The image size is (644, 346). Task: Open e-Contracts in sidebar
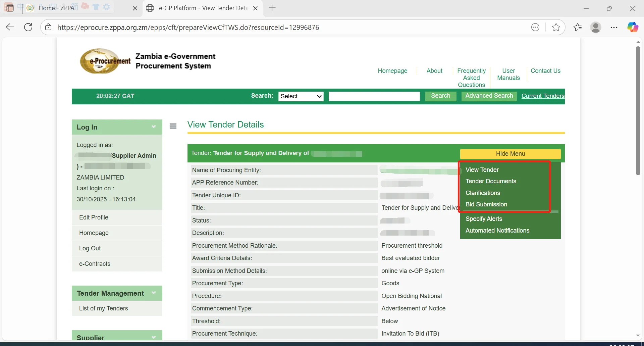tap(117, 264)
